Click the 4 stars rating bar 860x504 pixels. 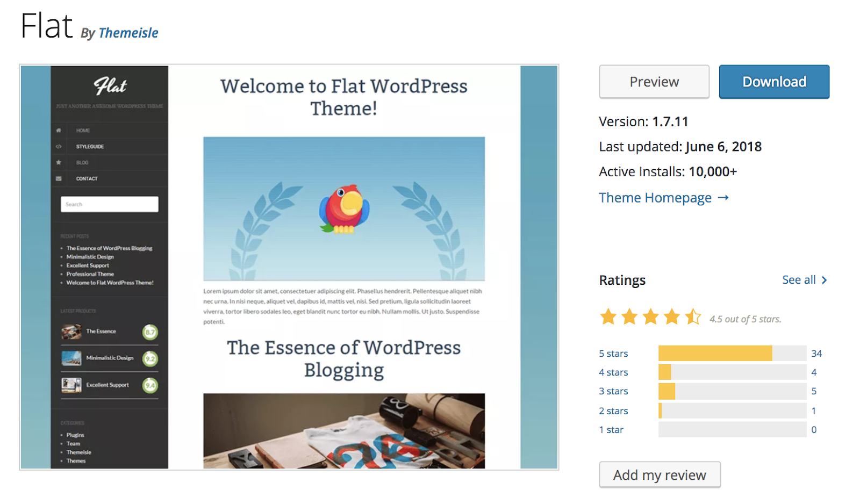733,372
